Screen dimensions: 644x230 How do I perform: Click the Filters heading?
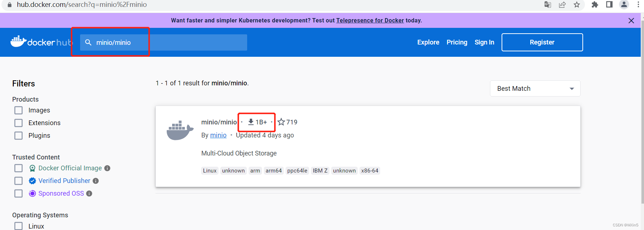tap(24, 84)
